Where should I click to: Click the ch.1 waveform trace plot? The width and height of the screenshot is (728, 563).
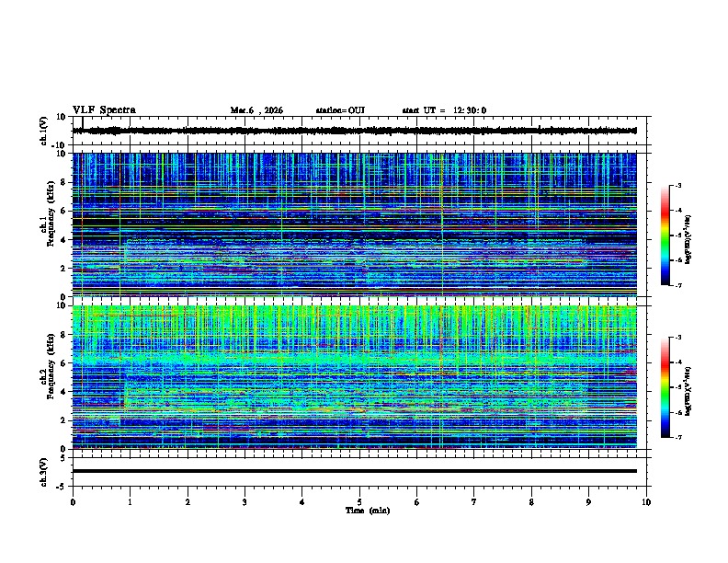point(354,131)
